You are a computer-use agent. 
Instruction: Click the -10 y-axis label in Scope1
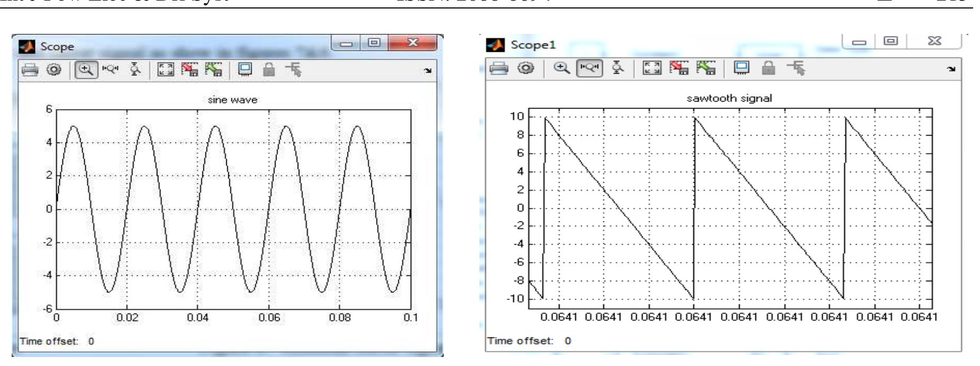pos(516,299)
